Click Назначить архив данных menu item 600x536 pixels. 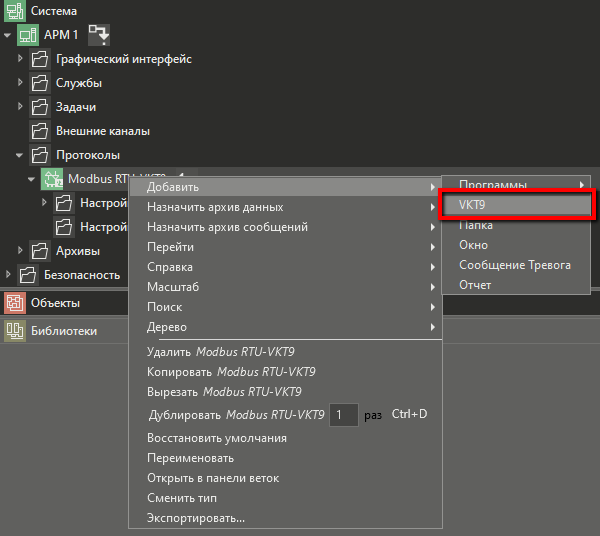click(x=215, y=207)
